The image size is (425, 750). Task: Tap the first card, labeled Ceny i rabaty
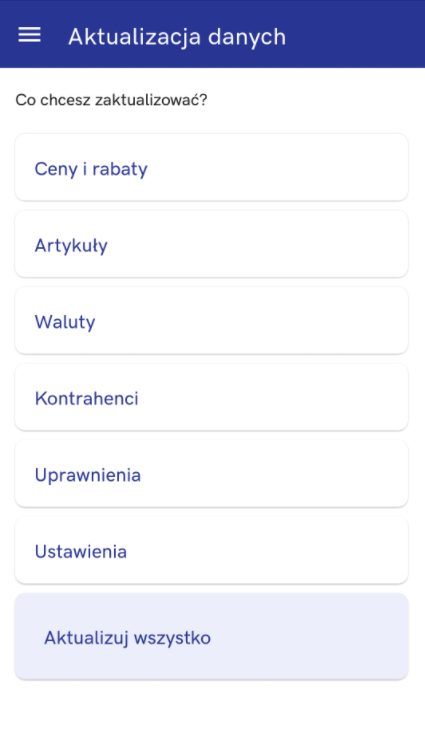[x=211, y=167]
